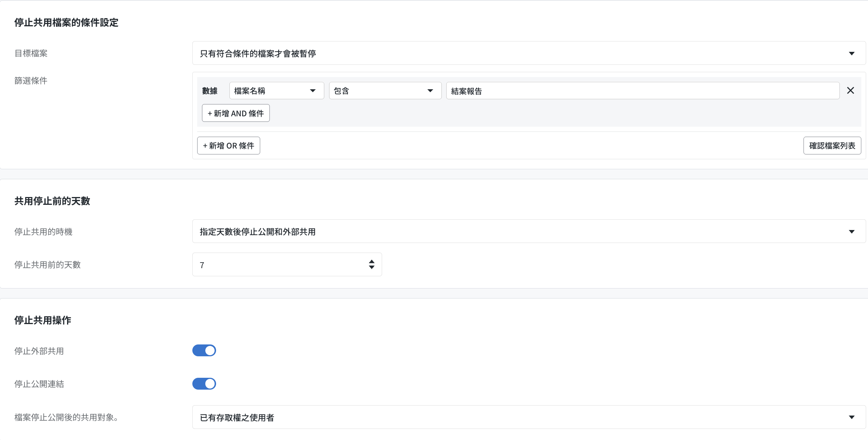
Task: Click the arrow icon of 目標檔案 select
Action: click(851, 53)
